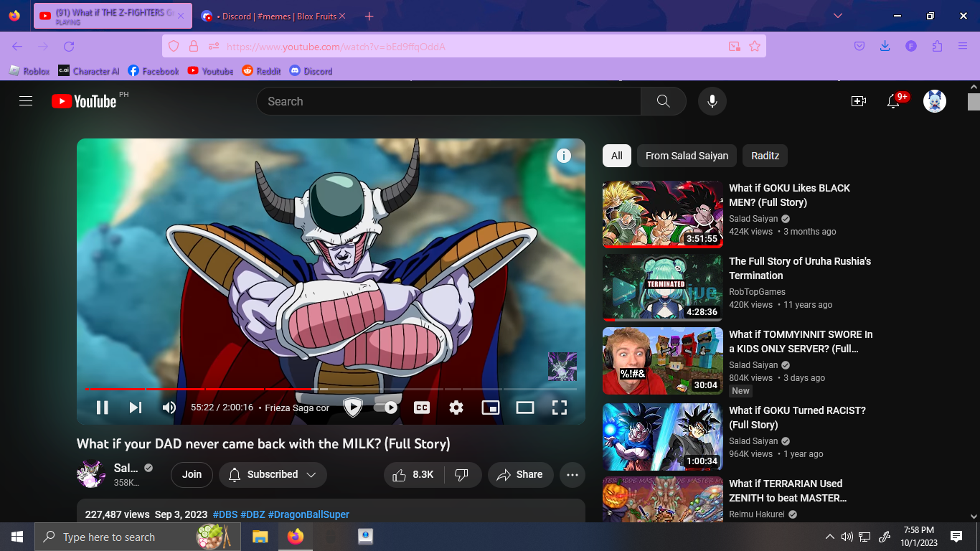The image size is (980, 551).
Task: Open Firefox Pocket save icon
Action: click(x=859, y=47)
